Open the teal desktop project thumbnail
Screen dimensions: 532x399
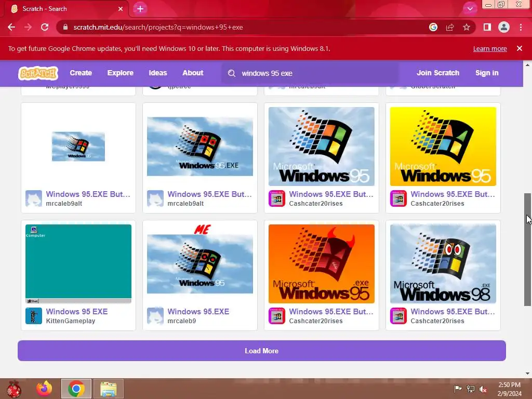pos(78,264)
